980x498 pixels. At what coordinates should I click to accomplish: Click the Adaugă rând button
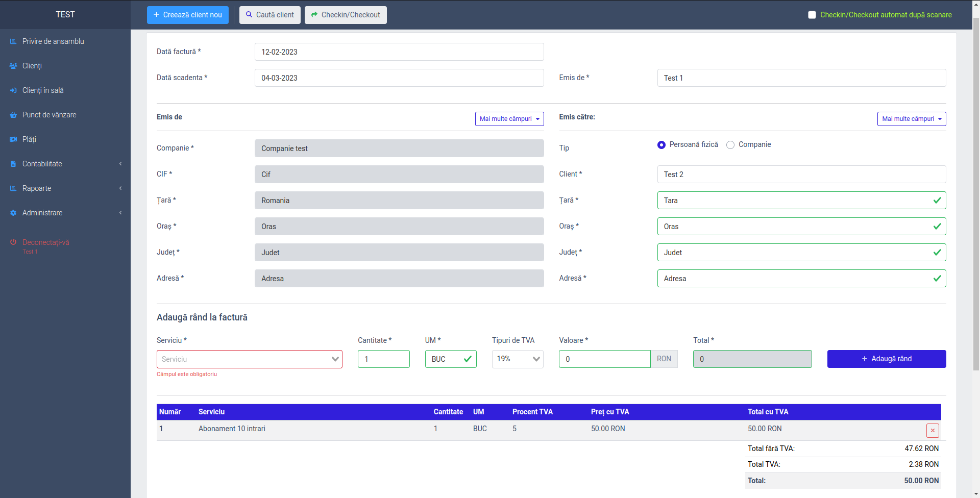pyautogui.click(x=886, y=359)
